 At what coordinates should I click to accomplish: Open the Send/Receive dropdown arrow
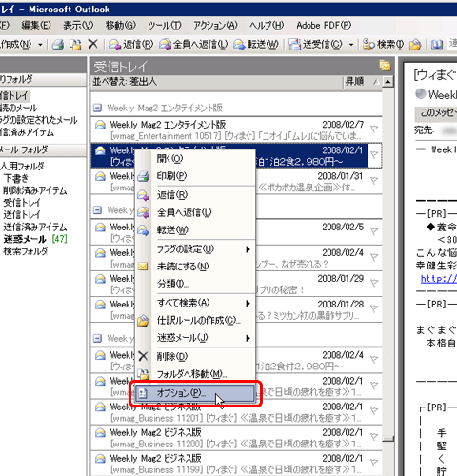(351, 45)
